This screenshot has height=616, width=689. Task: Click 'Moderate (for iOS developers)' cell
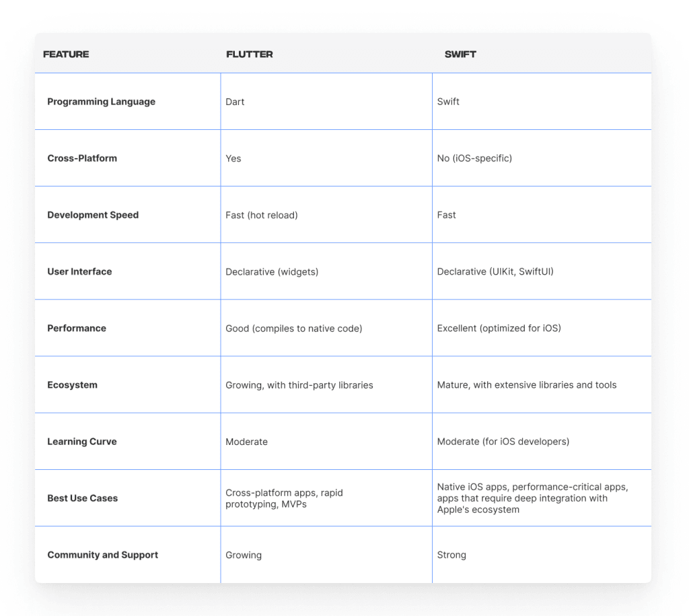click(x=503, y=442)
